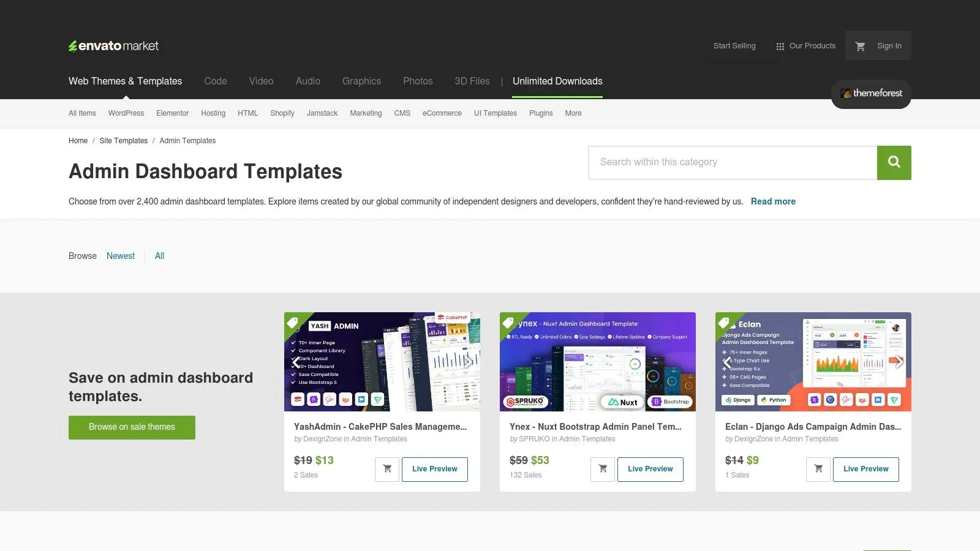
Task: Add Ynex Nuxt template to cart
Action: pyautogui.click(x=603, y=470)
